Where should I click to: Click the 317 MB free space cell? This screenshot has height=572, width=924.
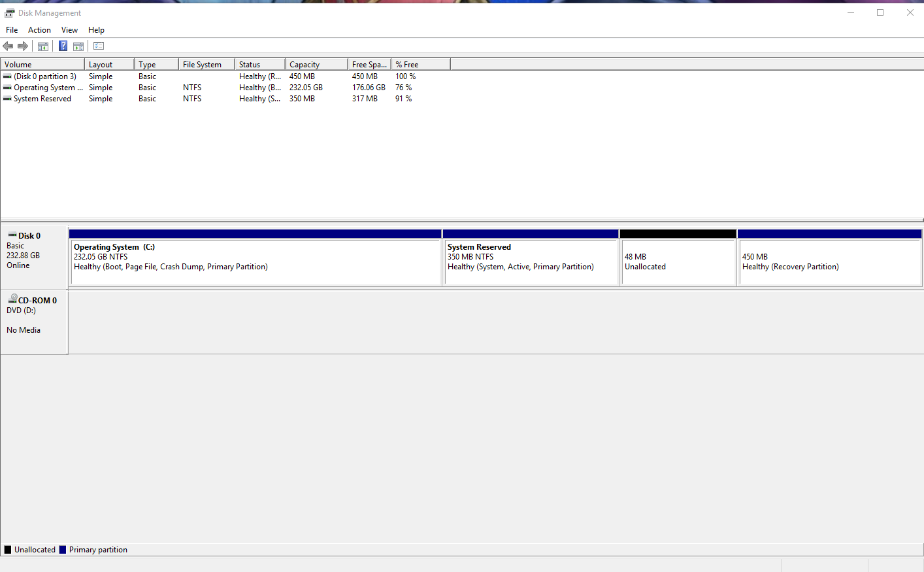point(365,99)
